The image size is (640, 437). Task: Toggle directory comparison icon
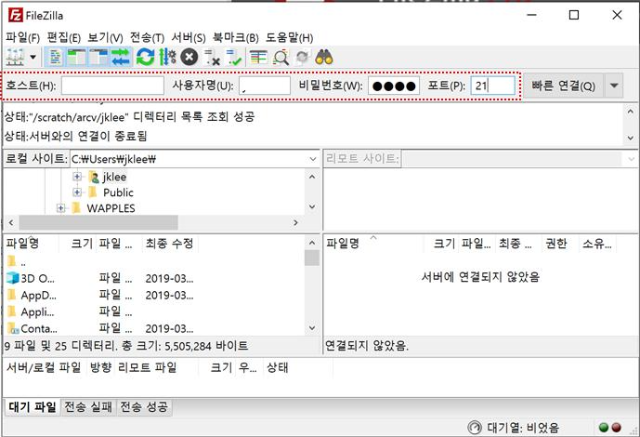281,57
